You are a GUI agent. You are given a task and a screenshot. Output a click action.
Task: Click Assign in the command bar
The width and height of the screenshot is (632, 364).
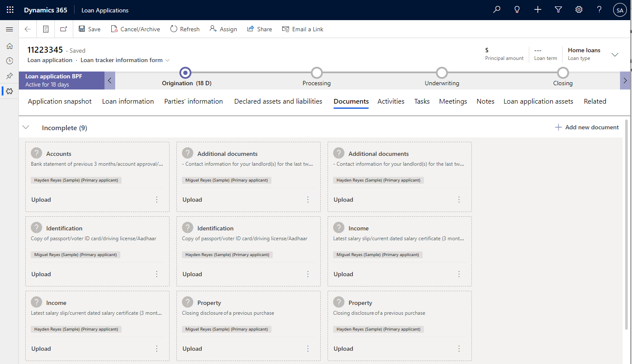(223, 29)
